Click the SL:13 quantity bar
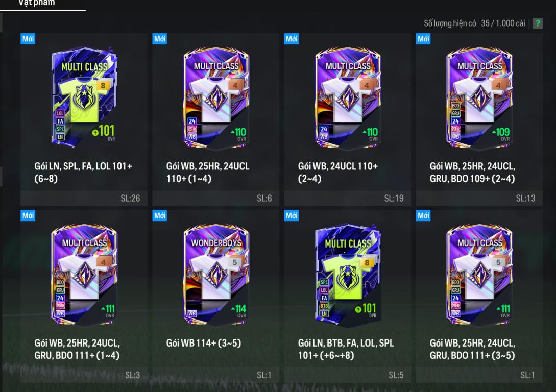 click(479, 198)
